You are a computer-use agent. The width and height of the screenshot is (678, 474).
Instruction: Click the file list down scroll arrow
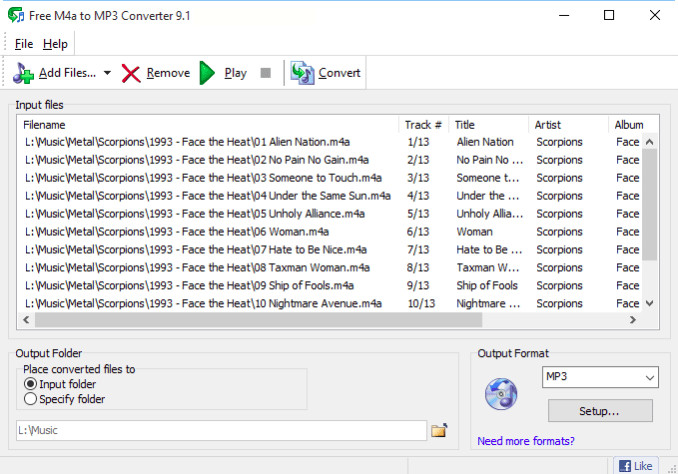[x=649, y=304]
